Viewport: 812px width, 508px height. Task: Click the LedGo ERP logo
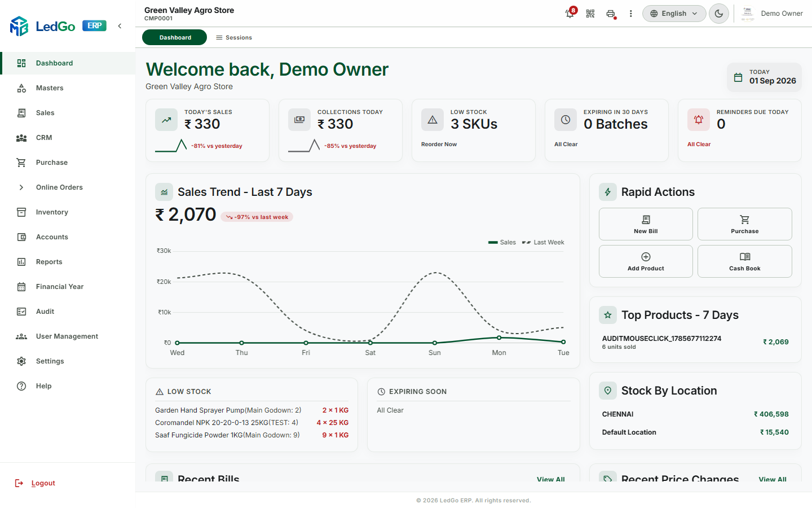(x=58, y=26)
